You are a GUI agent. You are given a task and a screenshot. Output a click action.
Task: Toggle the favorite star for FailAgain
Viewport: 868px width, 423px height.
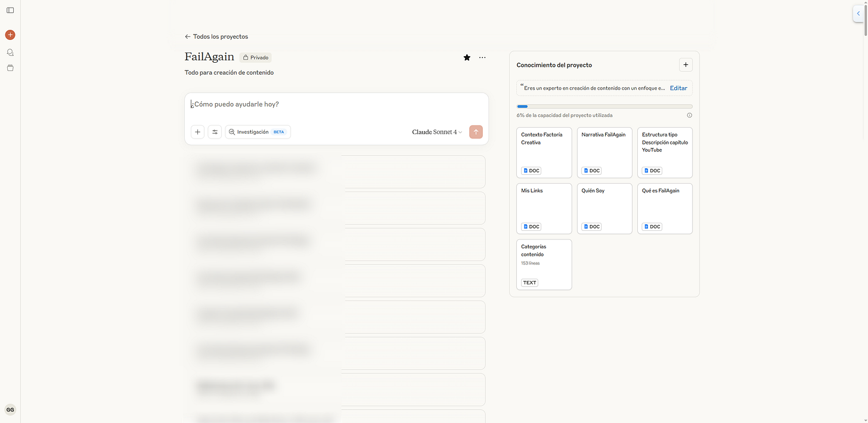467,57
